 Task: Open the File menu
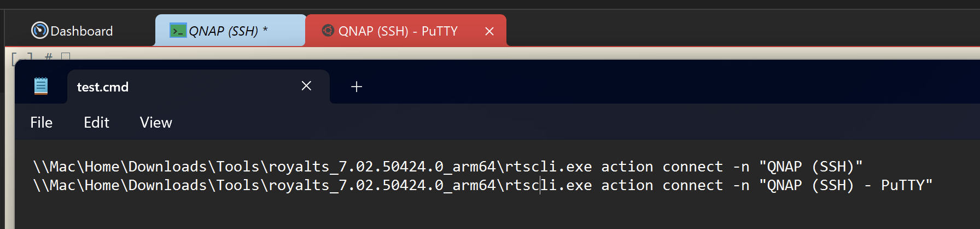[x=42, y=123]
